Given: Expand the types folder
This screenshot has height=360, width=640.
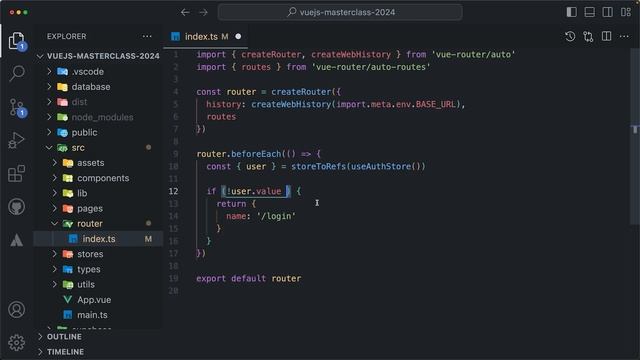Looking at the screenshot, I should tap(98, 269).
